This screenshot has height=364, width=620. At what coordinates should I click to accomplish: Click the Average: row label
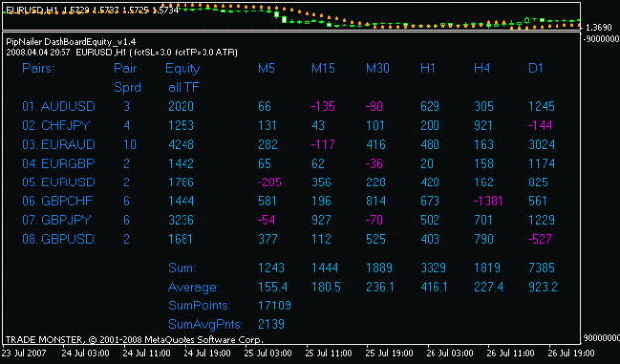(x=193, y=287)
